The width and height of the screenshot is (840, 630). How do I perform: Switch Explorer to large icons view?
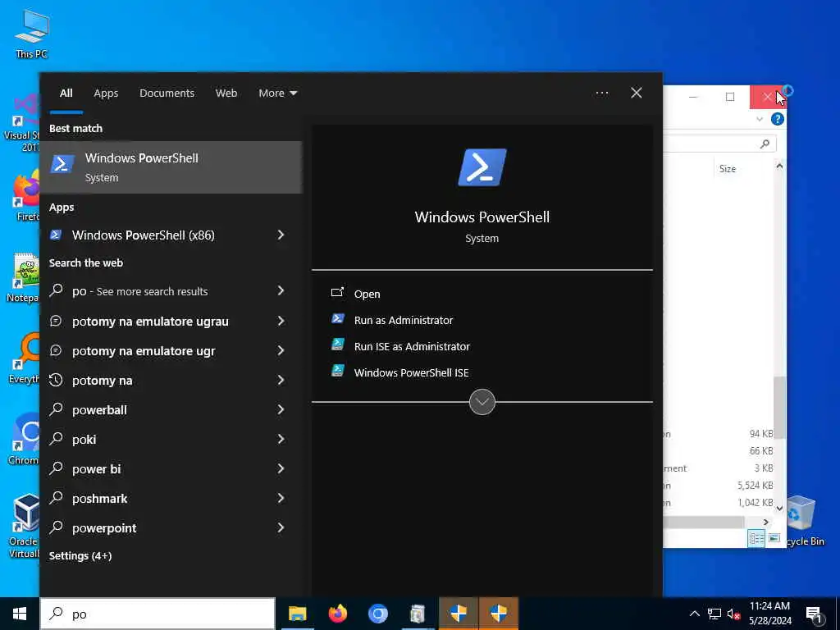tap(774, 538)
